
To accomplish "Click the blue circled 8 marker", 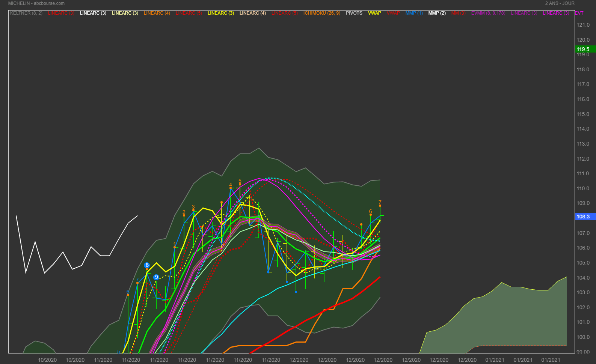I will click(x=147, y=265).
